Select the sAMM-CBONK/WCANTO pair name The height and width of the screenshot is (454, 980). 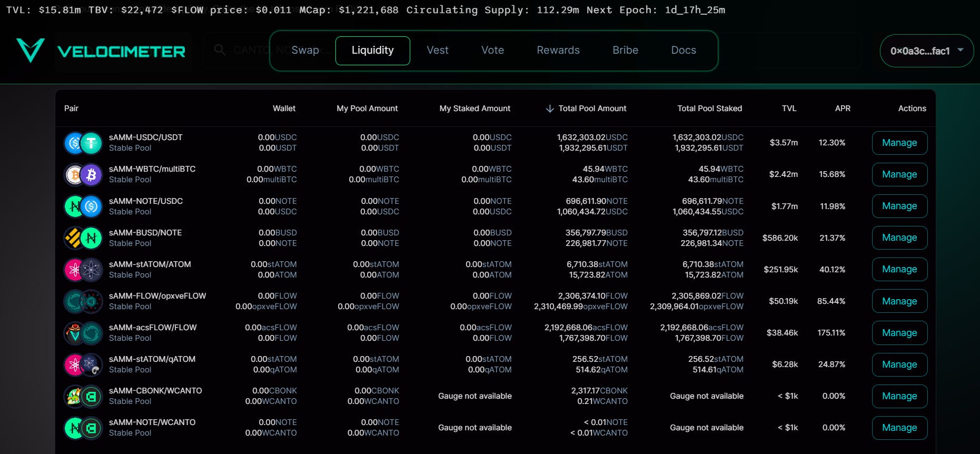point(155,391)
